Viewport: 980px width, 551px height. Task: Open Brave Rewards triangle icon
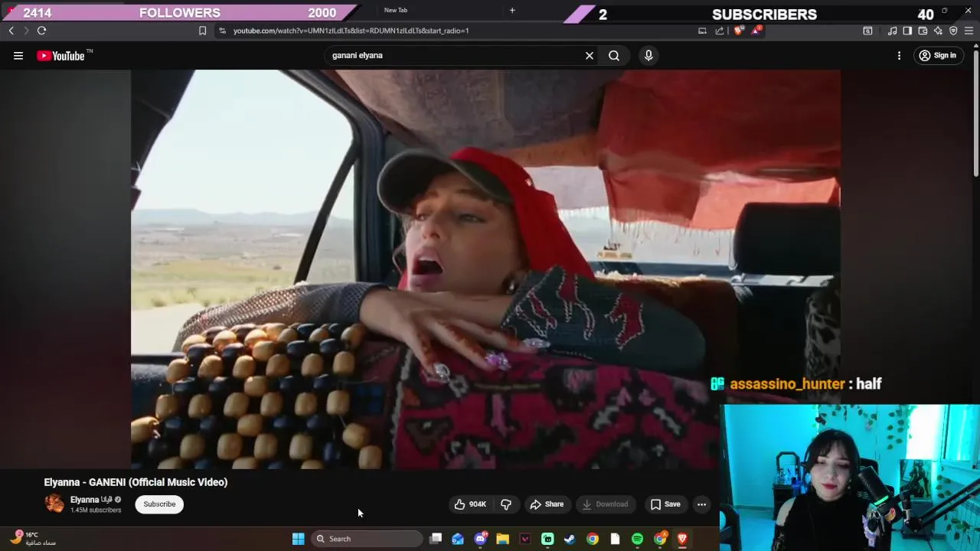coord(756,31)
